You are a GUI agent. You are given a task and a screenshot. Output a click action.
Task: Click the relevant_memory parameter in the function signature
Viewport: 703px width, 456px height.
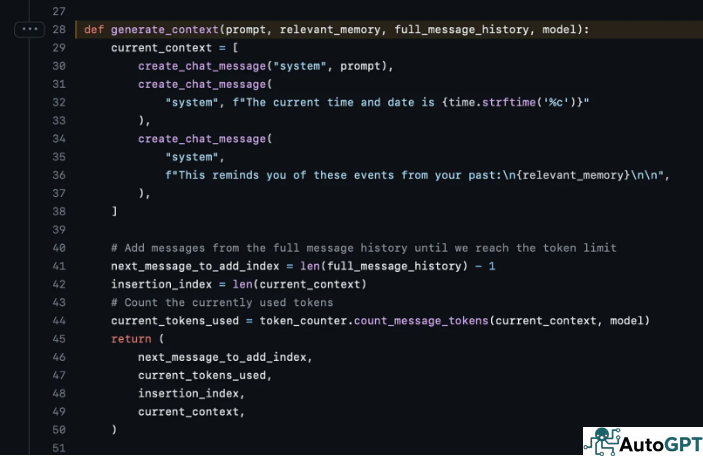coord(332,30)
